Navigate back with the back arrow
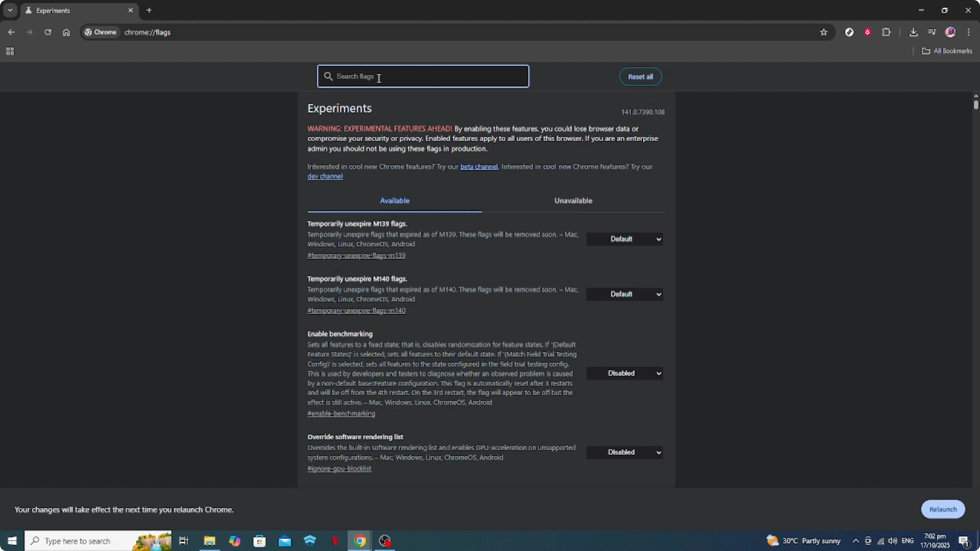 11,32
